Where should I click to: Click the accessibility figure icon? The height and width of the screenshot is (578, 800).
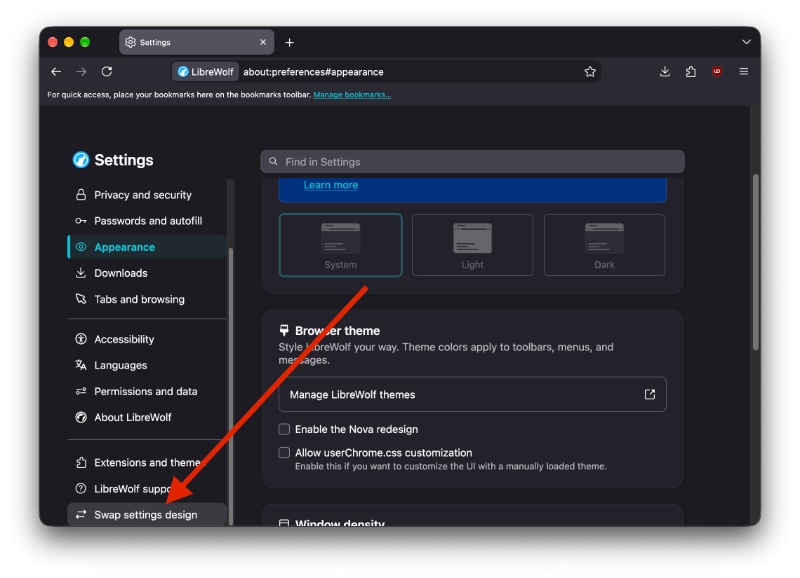(81, 339)
